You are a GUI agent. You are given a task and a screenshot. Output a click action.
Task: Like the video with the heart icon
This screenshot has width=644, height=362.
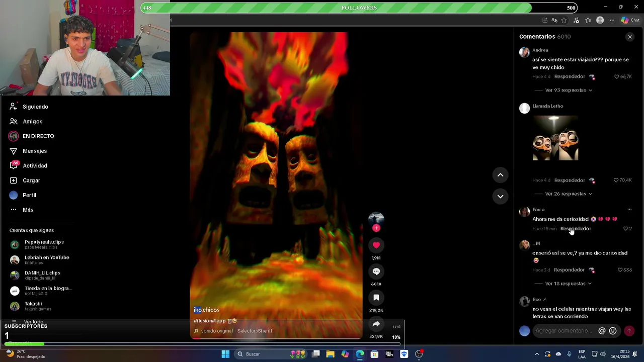(376, 245)
